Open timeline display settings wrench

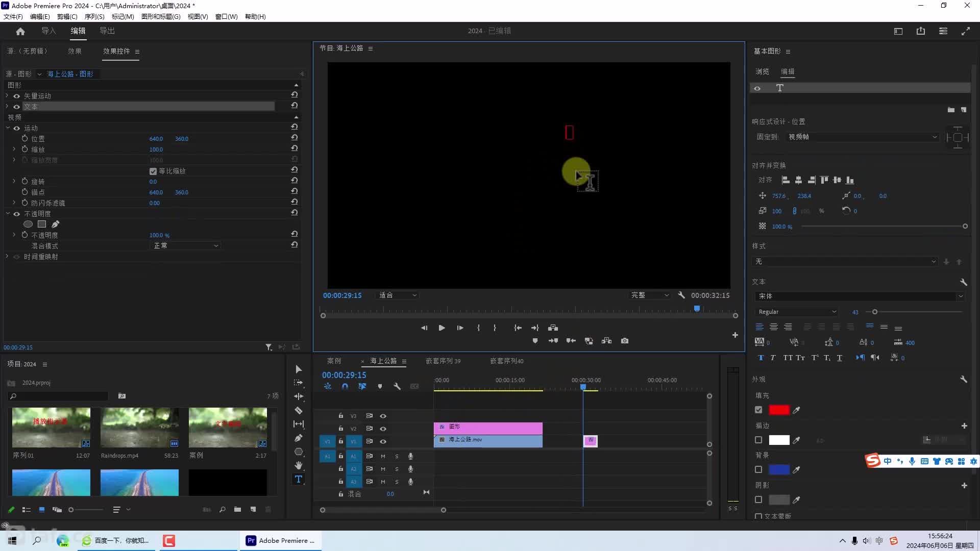(x=397, y=386)
